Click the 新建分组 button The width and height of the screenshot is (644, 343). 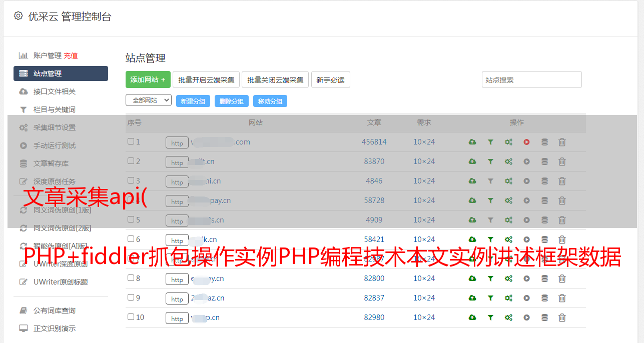tap(193, 101)
